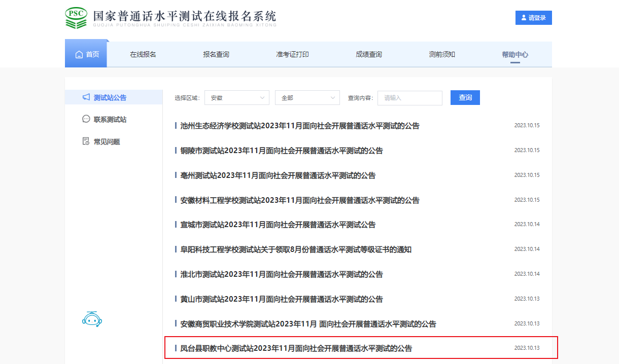
Task: Click the robot assistant chat icon
Action: point(92,319)
